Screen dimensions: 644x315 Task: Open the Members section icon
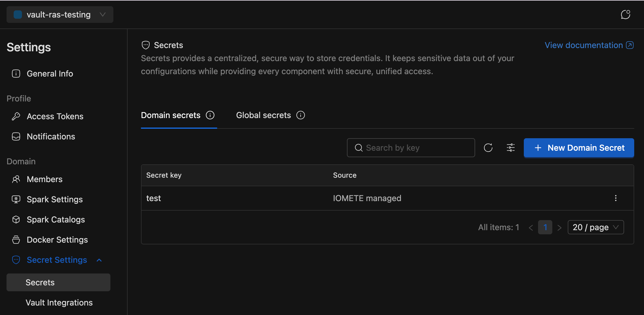[x=16, y=179]
